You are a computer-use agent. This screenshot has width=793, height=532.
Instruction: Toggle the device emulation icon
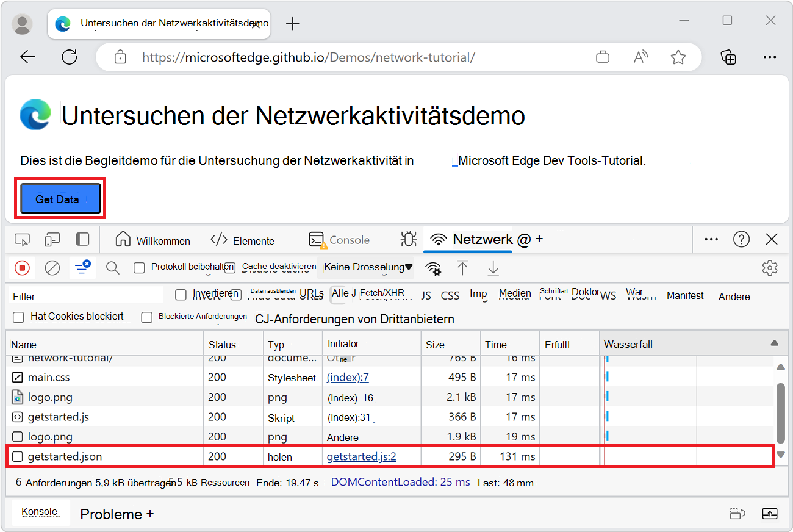(x=52, y=239)
